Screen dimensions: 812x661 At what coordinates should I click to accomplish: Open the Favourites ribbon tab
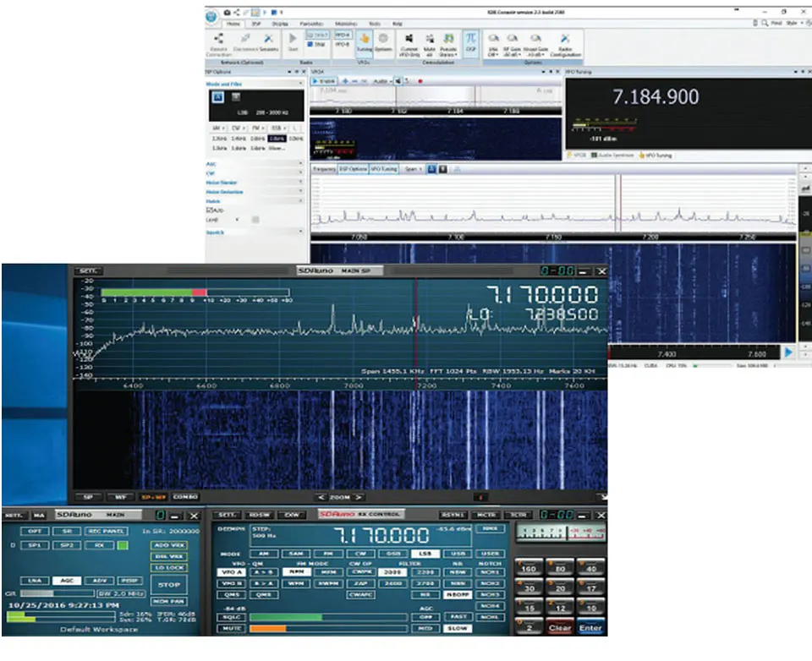click(x=311, y=24)
